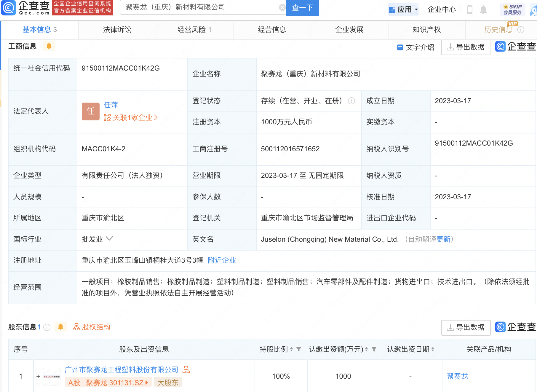Select business registration number 500112016571652
The image size is (537, 392).
pyautogui.click(x=290, y=149)
